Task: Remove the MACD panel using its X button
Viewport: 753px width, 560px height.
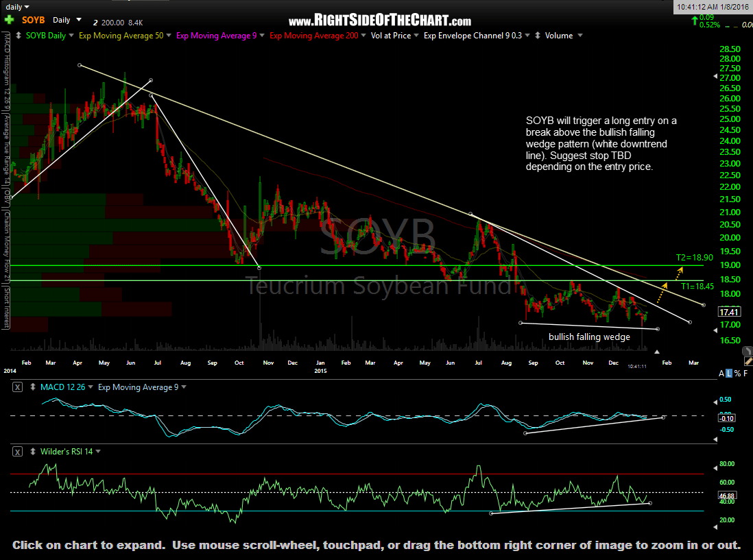Action: click(17, 387)
